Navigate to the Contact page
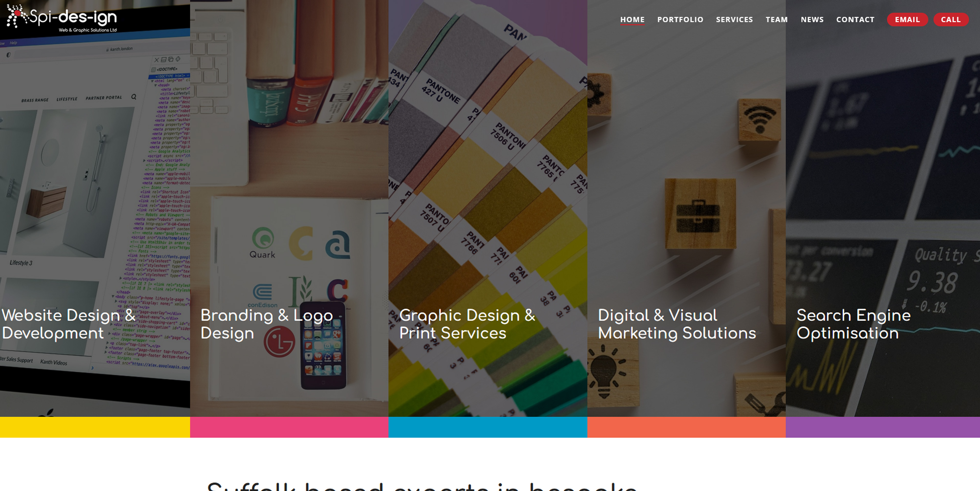This screenshot has width=980, height=491. tap(855, 19)
